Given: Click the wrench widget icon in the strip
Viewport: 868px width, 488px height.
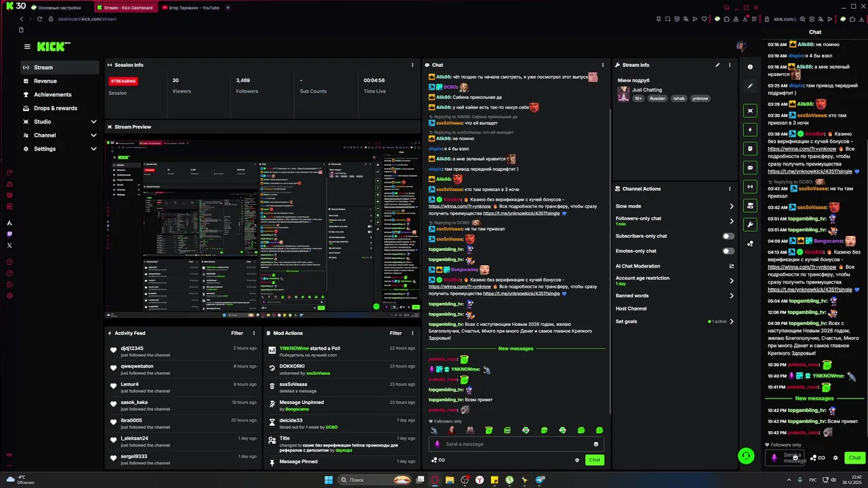Looking at the screenshot, I should pyautogui.click(x=750, y=224).
